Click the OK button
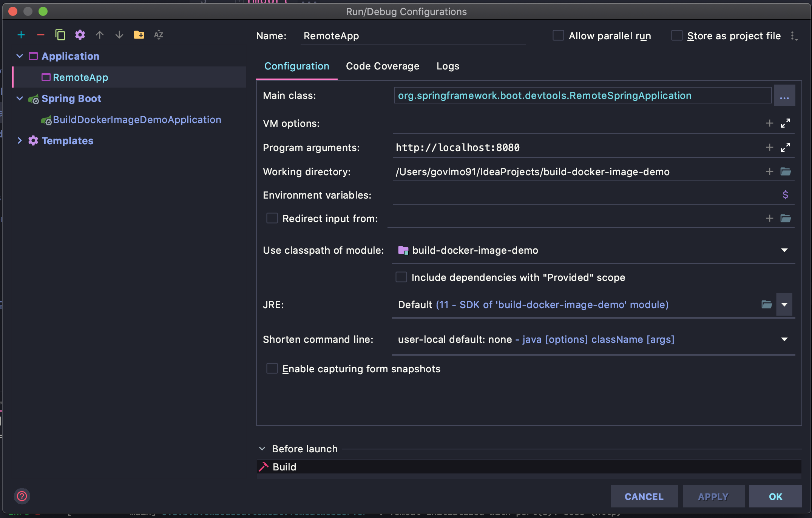This screenshot has width=812, height=518. tap(775, 496)
